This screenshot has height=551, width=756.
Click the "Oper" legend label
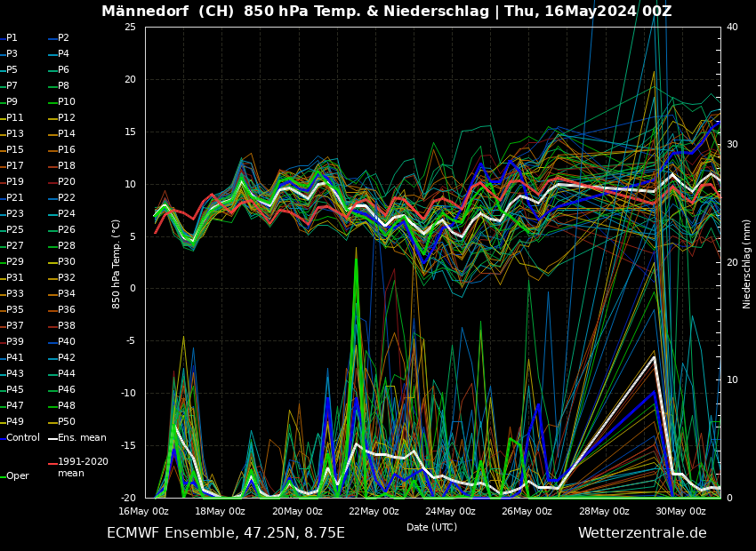pos(18,475)
